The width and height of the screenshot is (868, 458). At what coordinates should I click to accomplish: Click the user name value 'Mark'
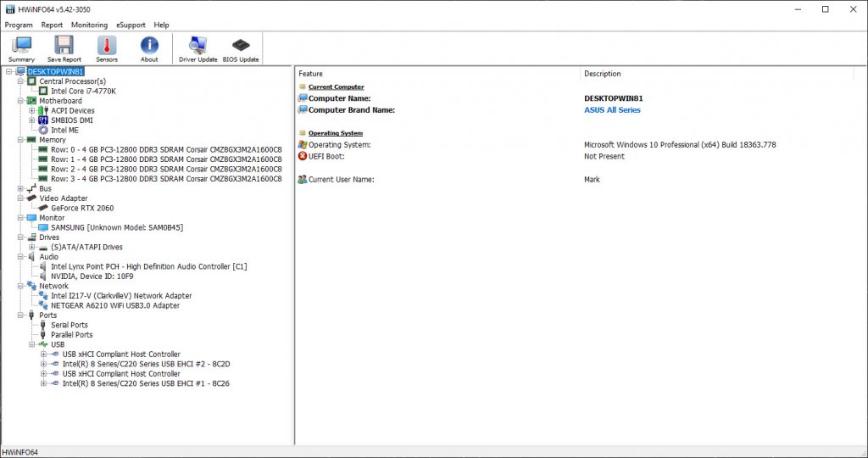pos(592,180)
